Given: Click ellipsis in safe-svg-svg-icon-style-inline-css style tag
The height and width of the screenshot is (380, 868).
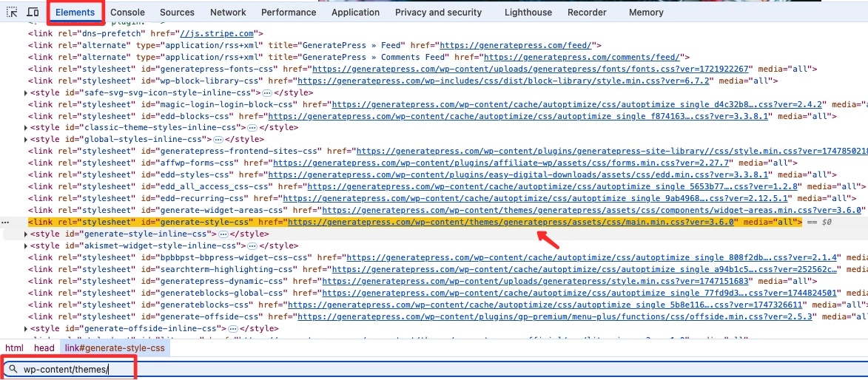Looking at the screenshot, I should point(266,92).
